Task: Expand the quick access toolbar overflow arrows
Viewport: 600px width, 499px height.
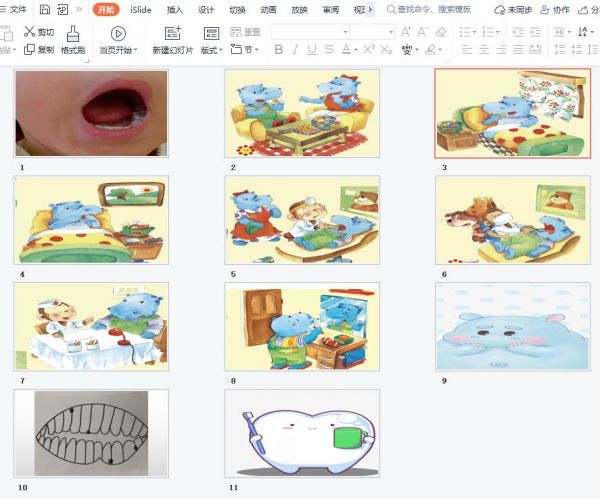Action: 79,9
